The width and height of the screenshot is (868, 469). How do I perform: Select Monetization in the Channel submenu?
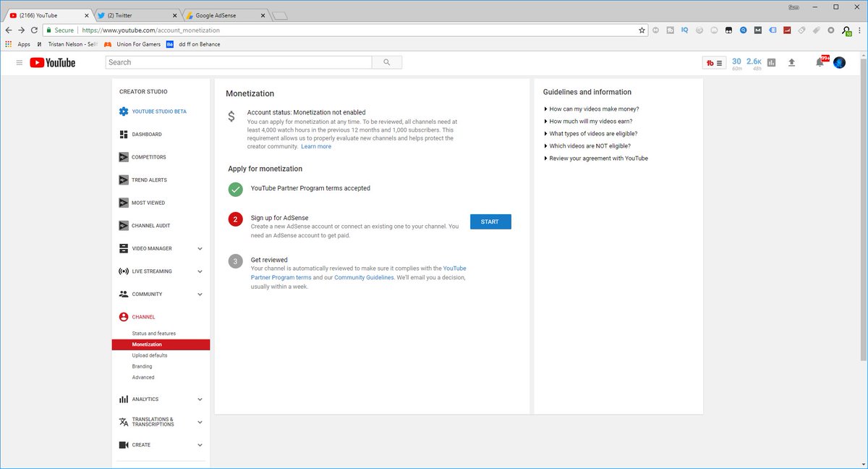(161, 345)
